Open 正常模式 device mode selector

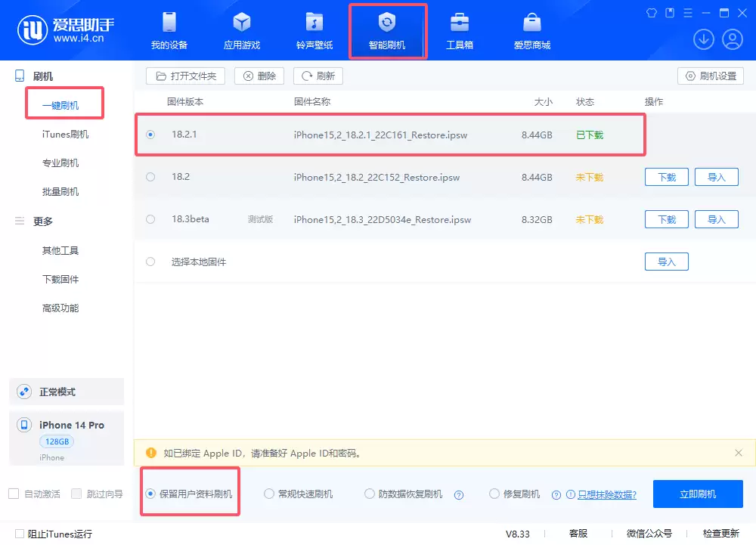pyautogui.click(x=67, y=392)
